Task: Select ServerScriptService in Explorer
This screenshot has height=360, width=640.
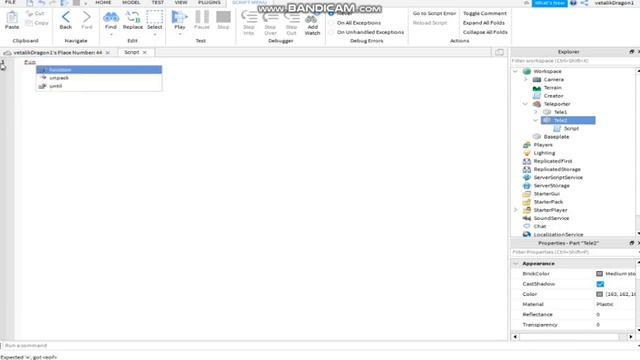Action: [558, 178]
